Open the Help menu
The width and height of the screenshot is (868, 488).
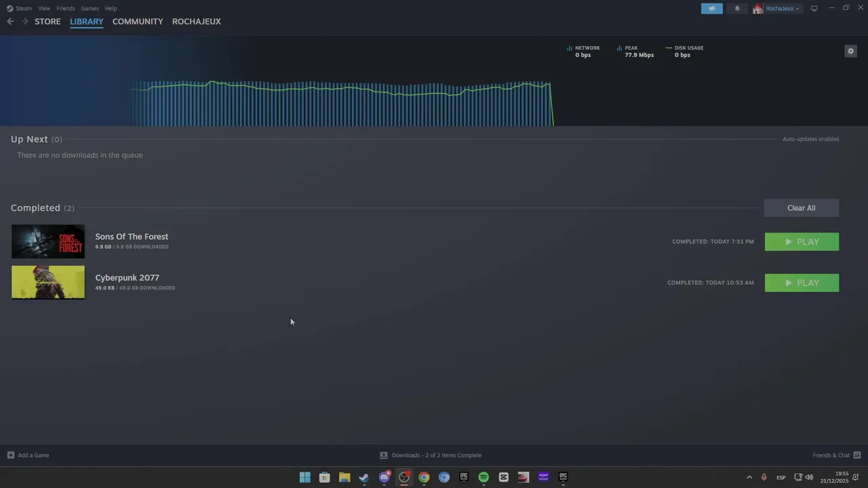click(x=111, y=8)
